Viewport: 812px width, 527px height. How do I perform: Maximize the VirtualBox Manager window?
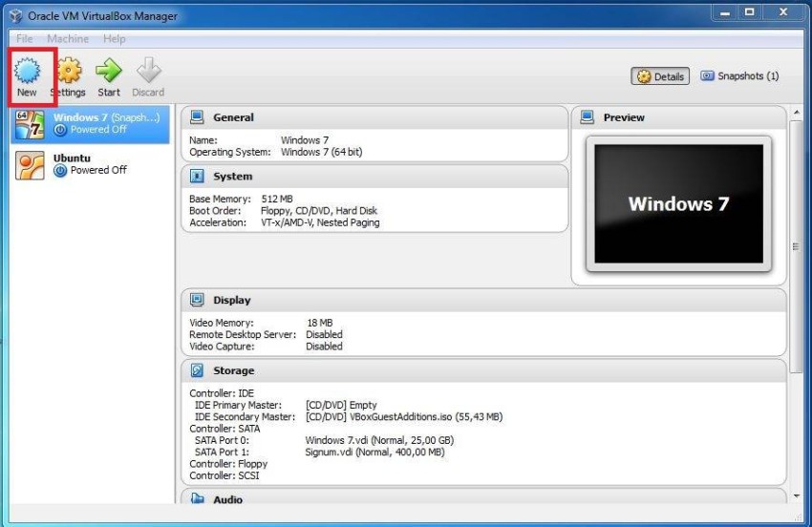point(749,12)
